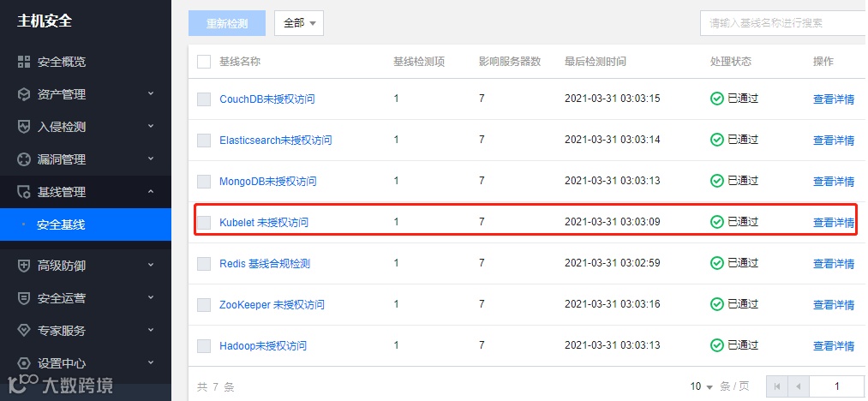The height and width of the screenshot is (401, 868).
Task: Expand the 专家服务 menu chevron
Action: 151,330
